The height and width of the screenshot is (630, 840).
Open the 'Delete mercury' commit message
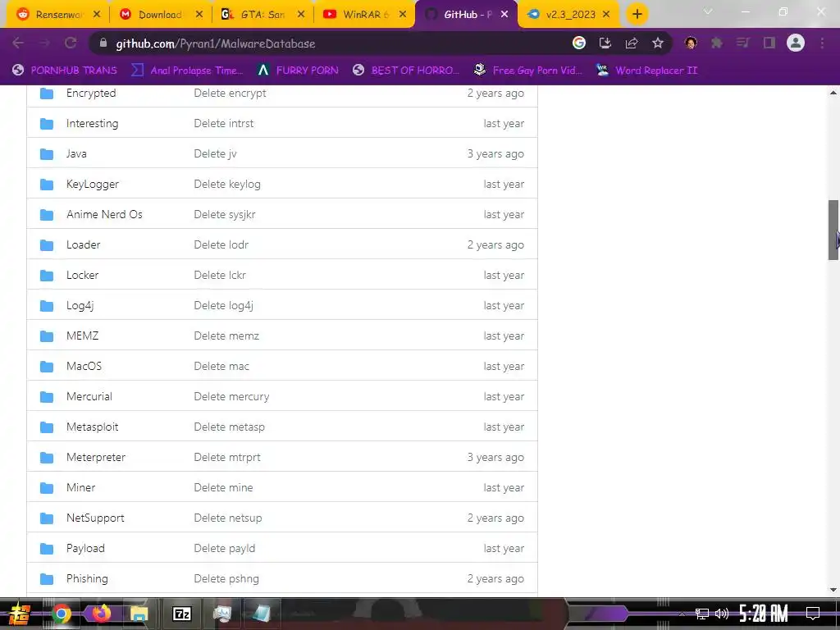[231, 397]
